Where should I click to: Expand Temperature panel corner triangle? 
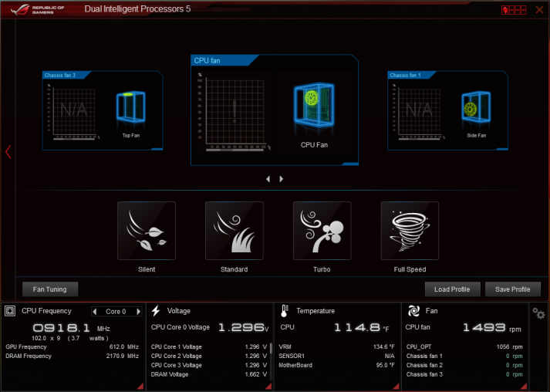click(x=396, y=386)
